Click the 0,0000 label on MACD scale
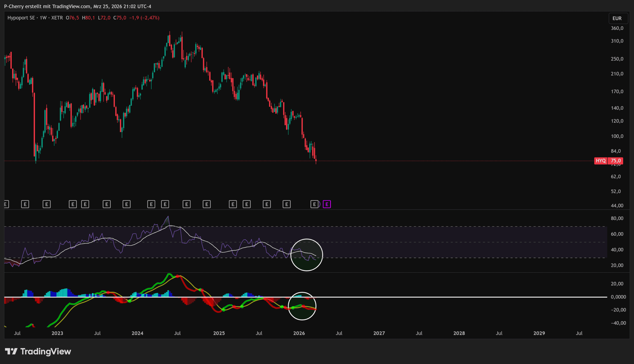Screen dimensions: 634x364 (x=618, y=297)
